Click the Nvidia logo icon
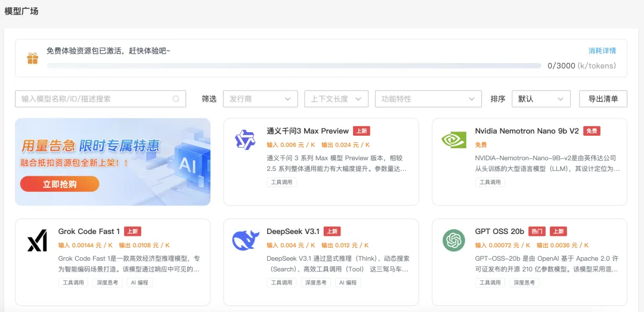644x312 pixels. tap(453, 139)
